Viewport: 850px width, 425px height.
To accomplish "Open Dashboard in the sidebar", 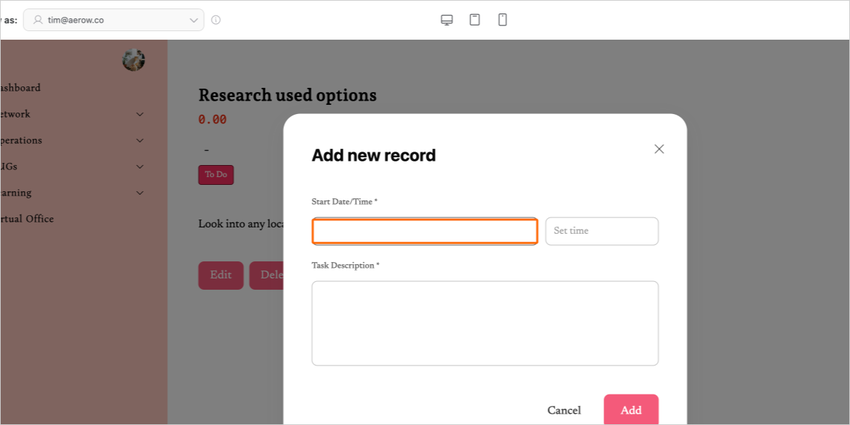I will [22, 88].
